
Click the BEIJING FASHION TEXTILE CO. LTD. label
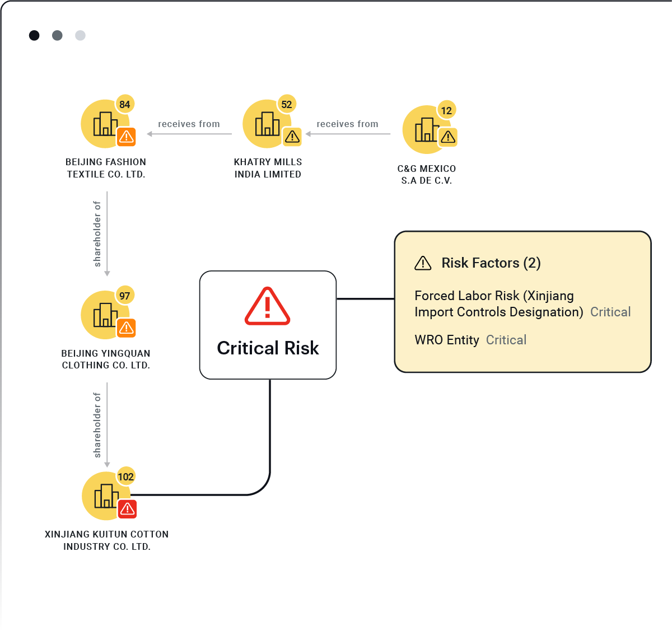pyautogui.click(x=106, y=168)
